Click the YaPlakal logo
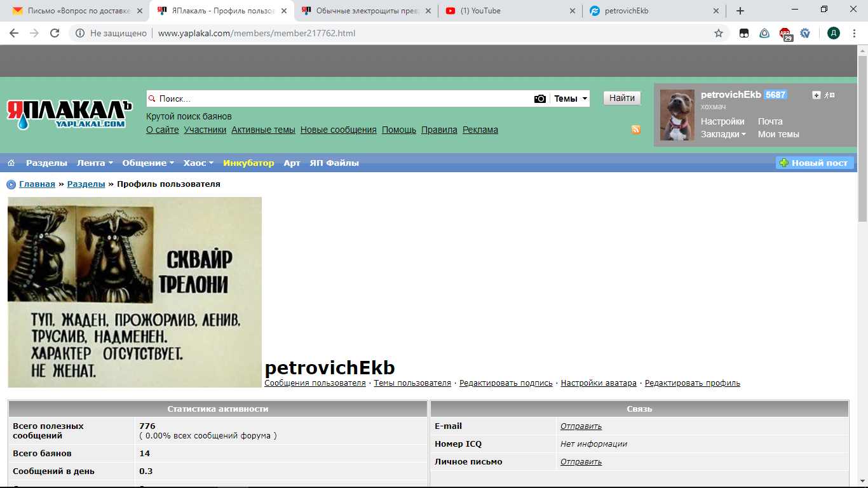The width and height of the screenshot is (868, 488). pyautogui.click(x=69, y=114)
